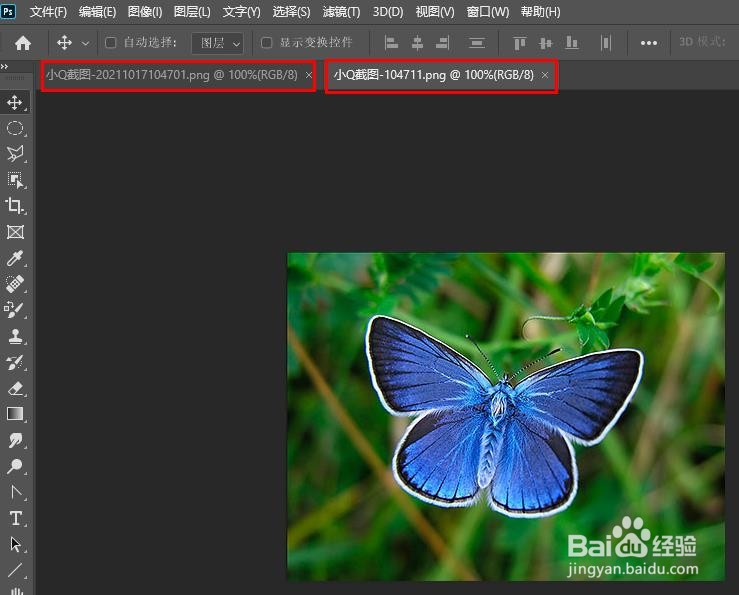Select the Move tool in the toolbox

point(15,102)
